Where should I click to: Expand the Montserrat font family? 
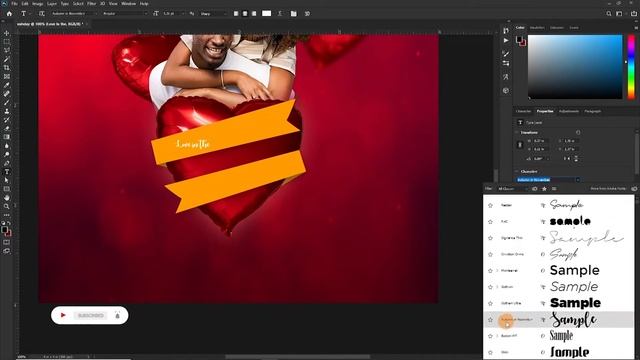(x=497, y=271)
